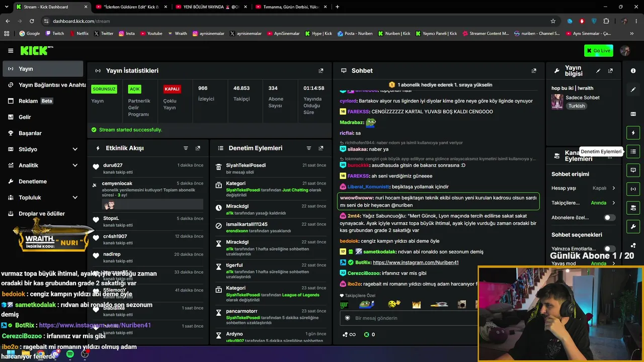The image size is (644, 362).
Task: Click the info icon in the right rail
Action: pyautogui.click(x=633, y=71)
